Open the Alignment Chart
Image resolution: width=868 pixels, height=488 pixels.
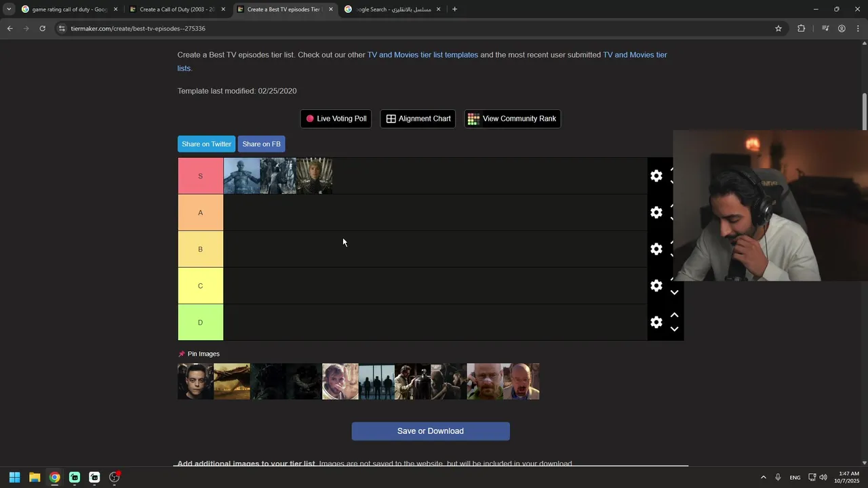418,119
